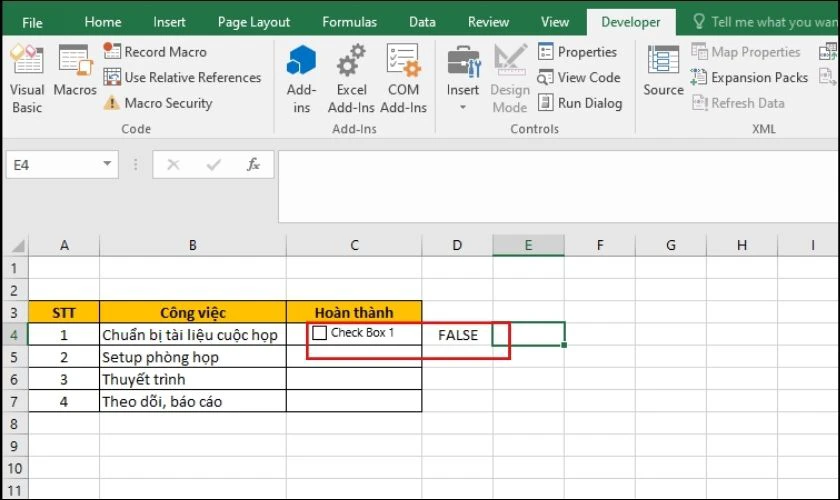
Task: Click Refresh Data in XML group
Action: coord(738,103)
